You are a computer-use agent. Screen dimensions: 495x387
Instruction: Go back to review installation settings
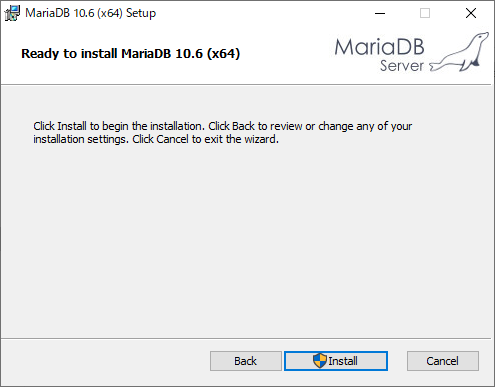pyautogui.click(x=246, y=361)
